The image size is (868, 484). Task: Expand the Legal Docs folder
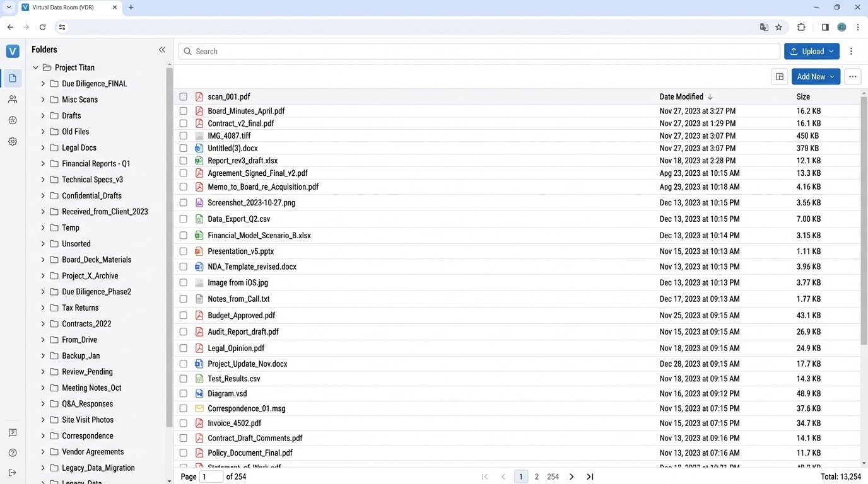pyautogui.click(x=42, y=147)
